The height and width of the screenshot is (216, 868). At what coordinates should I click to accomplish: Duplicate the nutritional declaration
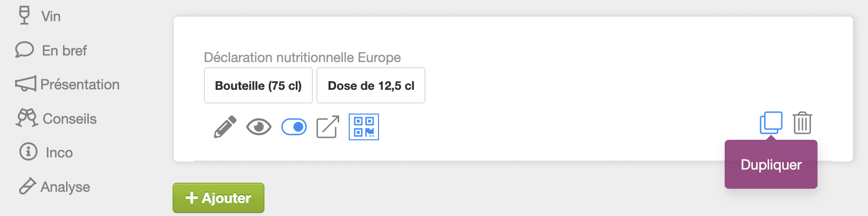pyautogui.click(x=771, y=123)
